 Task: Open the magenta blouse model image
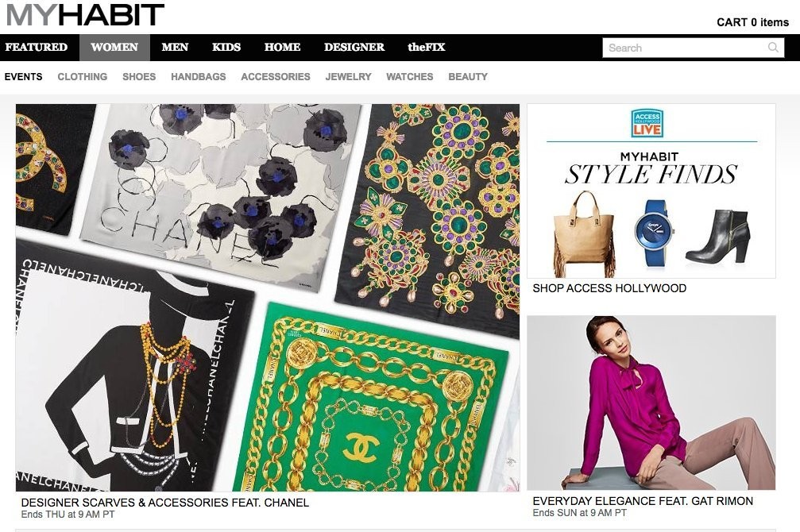pyautogui.click(x=651, y=403)
